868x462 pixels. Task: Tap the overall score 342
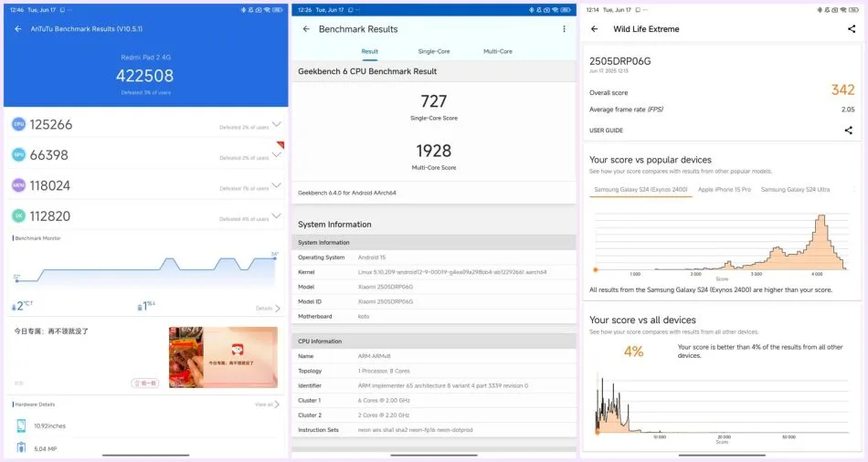pyautogui.click(x=842, y=89)
